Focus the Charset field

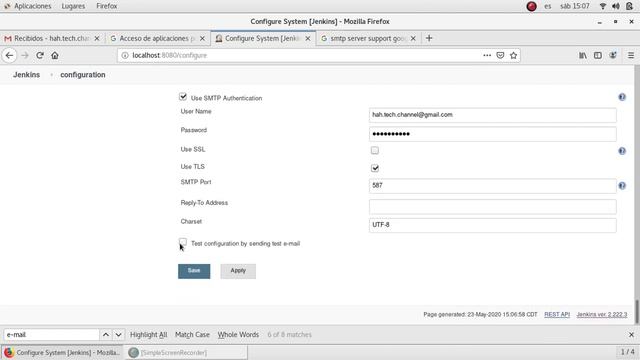point(493,225)
